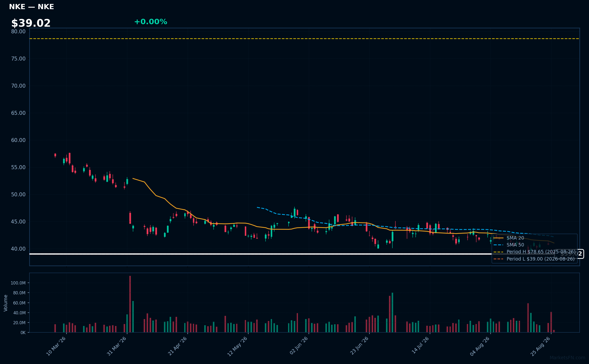Click the 12 May '26 date label
Image resolution: width=589 pixels, height=364 pixels.
click(237, 346)
